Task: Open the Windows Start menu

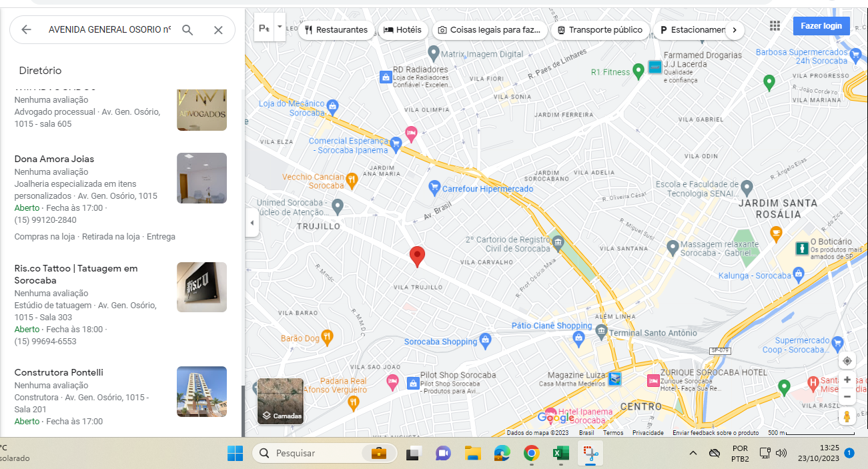Action: pyautogui.click(x=235, y=453)
